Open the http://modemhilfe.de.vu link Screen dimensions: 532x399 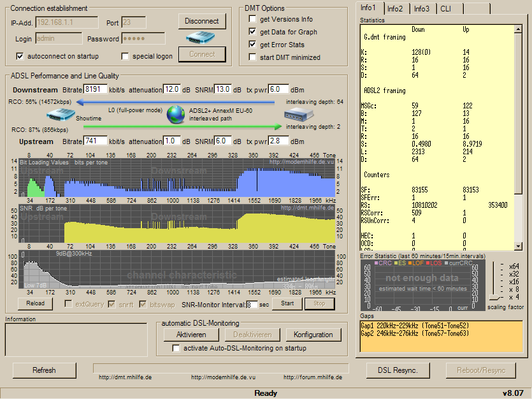tap(223, 377)
